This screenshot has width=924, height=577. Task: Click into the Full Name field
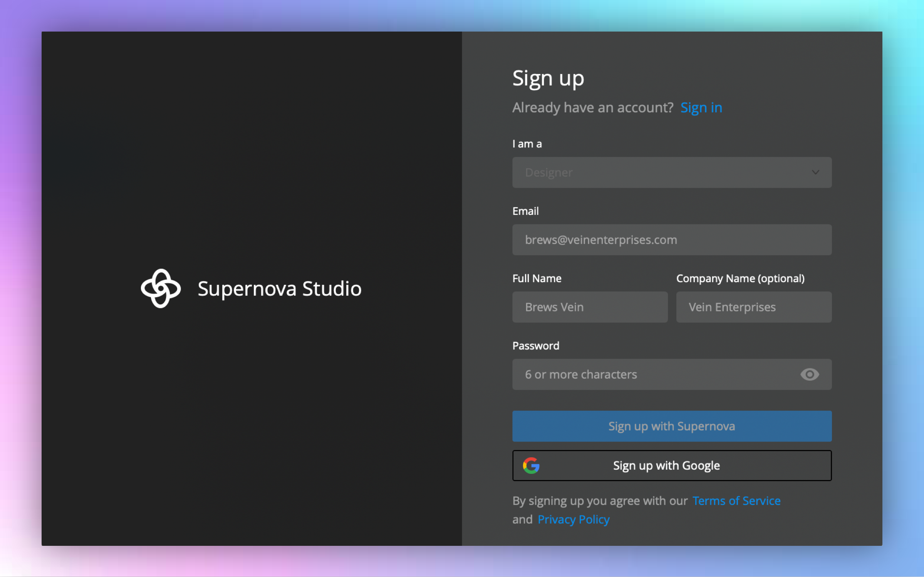[589, 307]
